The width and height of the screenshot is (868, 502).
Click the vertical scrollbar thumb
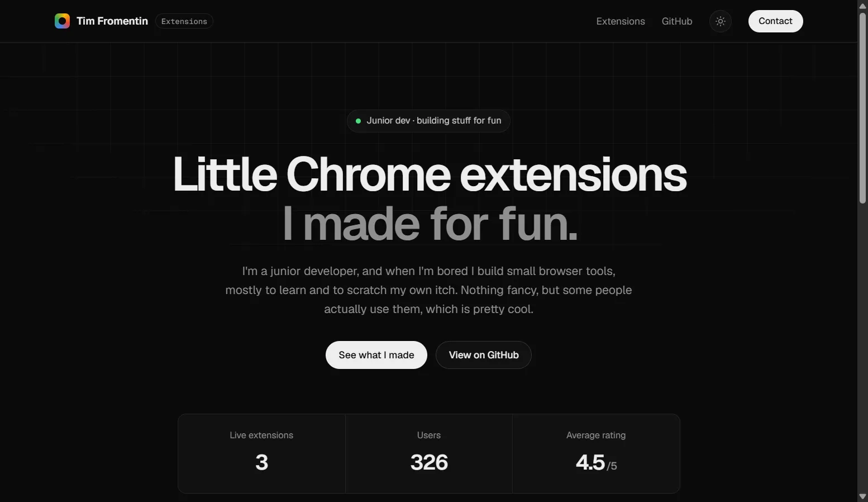[x=862, y=107]
